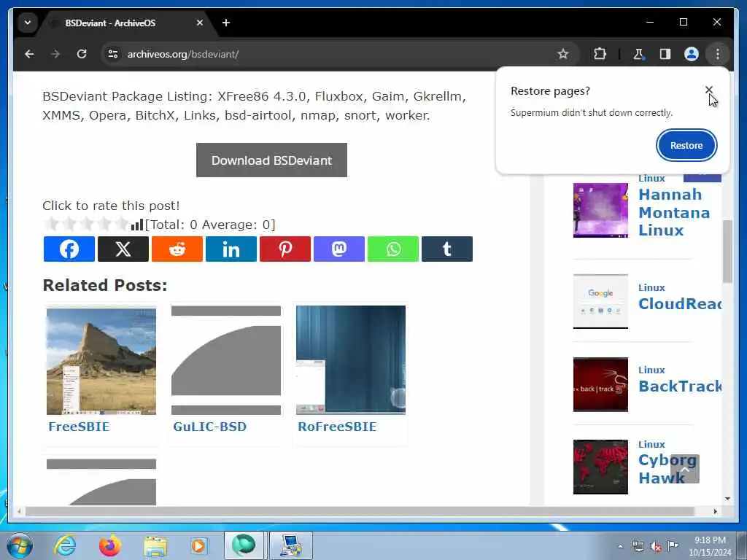Share the post on LinkedIn
Screen dimensions: 747x560
pos(231,249)
